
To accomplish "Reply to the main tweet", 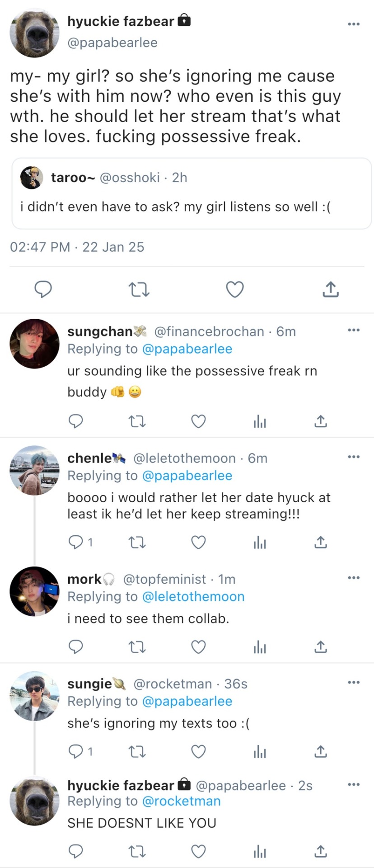I will [43, 289].
